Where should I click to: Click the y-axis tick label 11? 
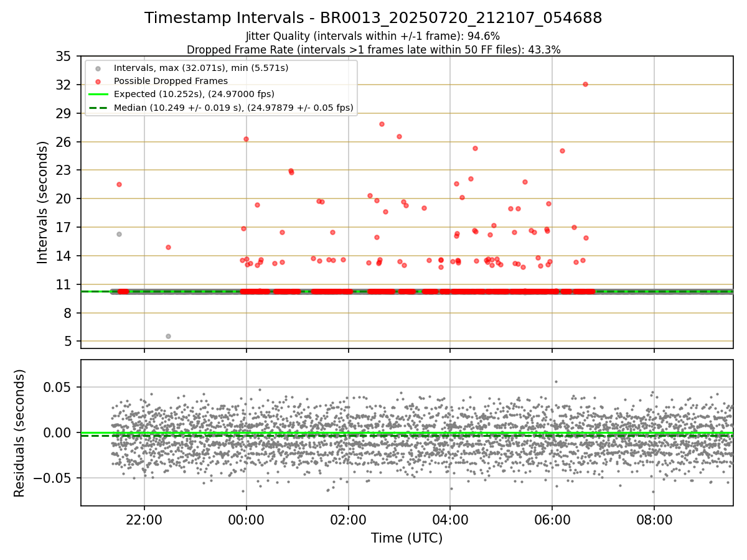click(63, 285)
